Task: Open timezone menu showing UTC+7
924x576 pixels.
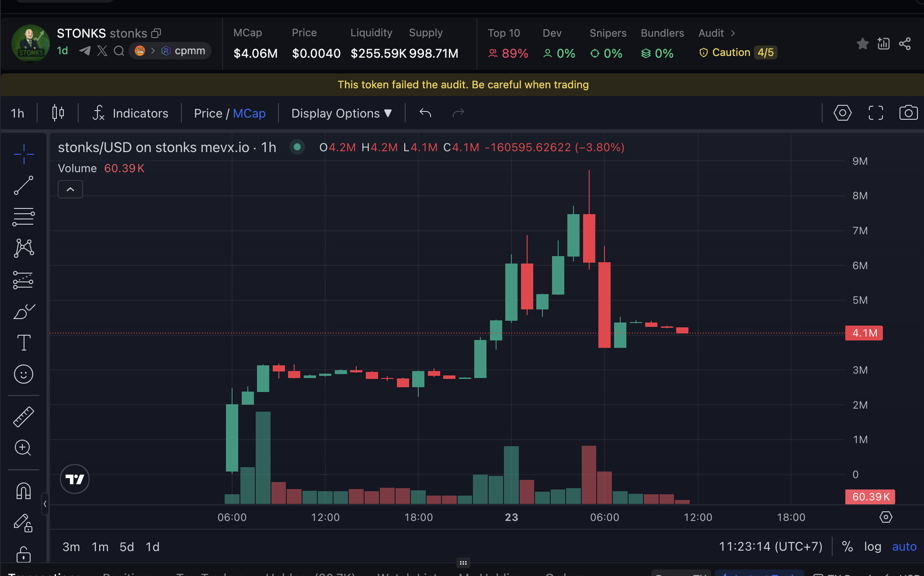Action: coord(771,547)
